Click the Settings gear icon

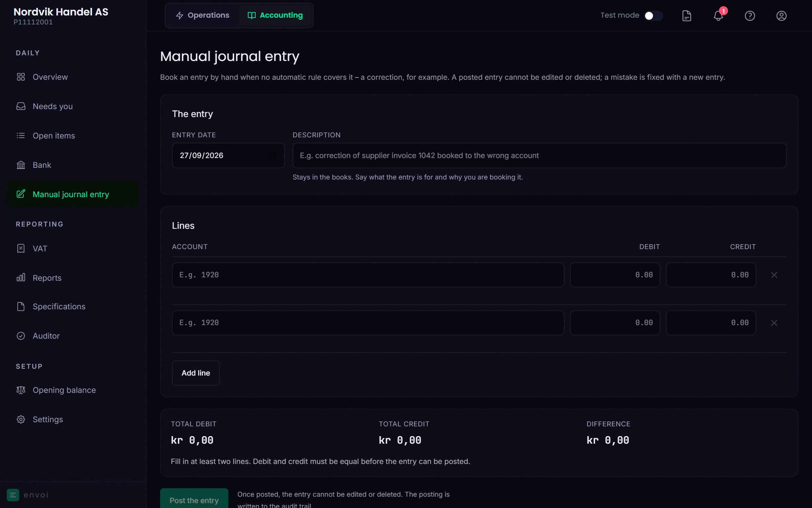point(21,419)
